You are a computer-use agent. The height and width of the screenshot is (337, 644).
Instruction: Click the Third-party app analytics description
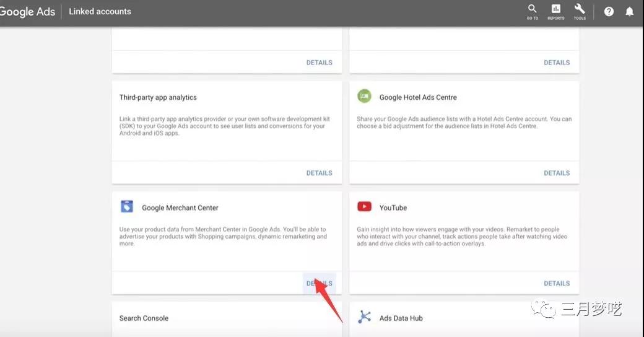224,126
